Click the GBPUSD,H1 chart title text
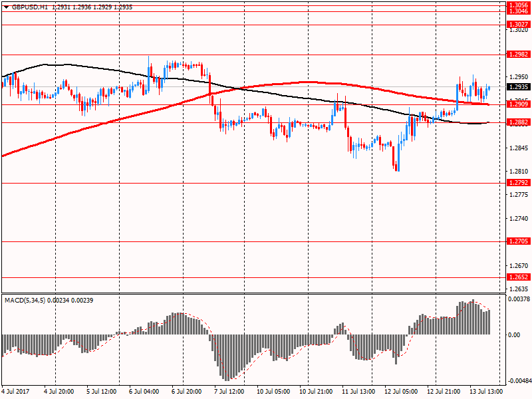Screen dimensions: 532x399 coord(30,7)
